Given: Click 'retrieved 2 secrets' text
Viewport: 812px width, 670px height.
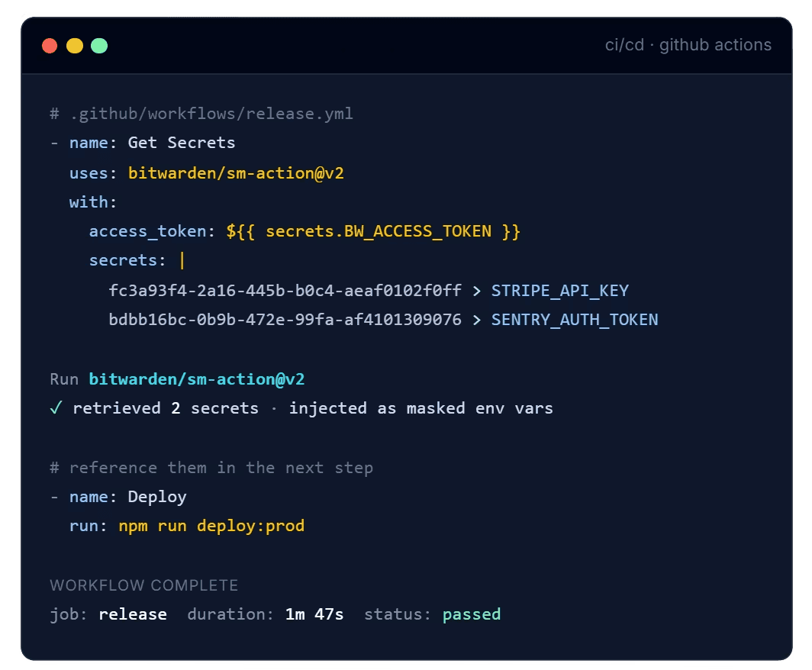Looking at the screenshot, I should tap(166, 408).
